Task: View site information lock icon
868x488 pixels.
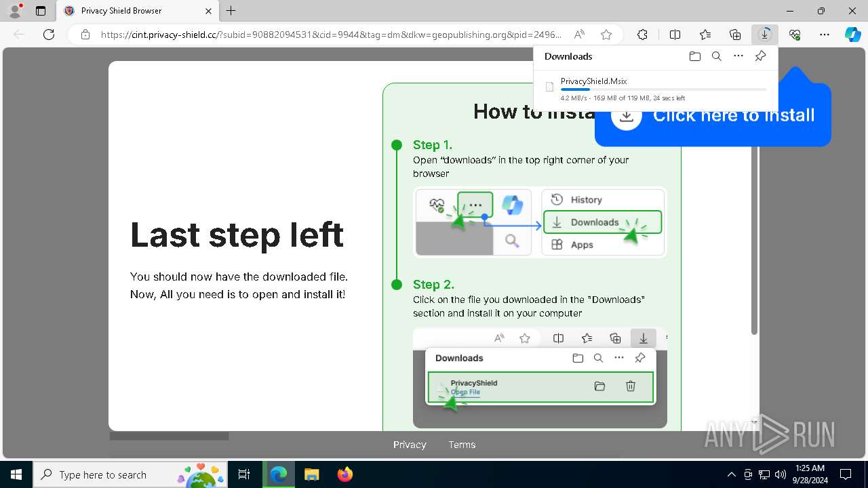Action: pyautogui.click(x=85, y=35)
